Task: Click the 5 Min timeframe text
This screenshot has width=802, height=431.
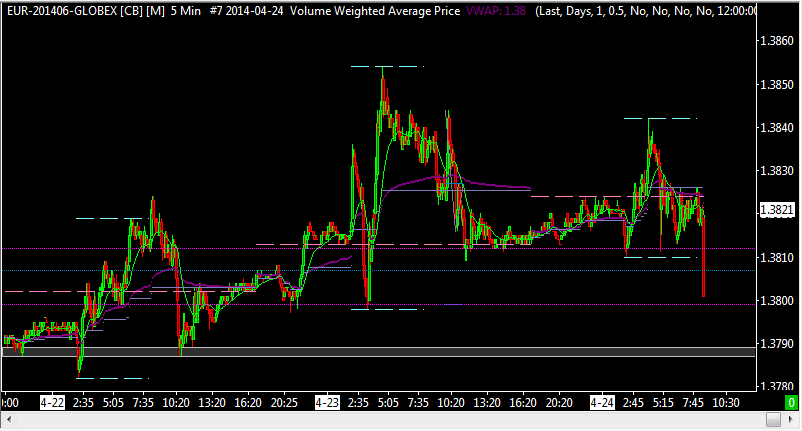Action: pyautogui.click(x=186, y=11)
